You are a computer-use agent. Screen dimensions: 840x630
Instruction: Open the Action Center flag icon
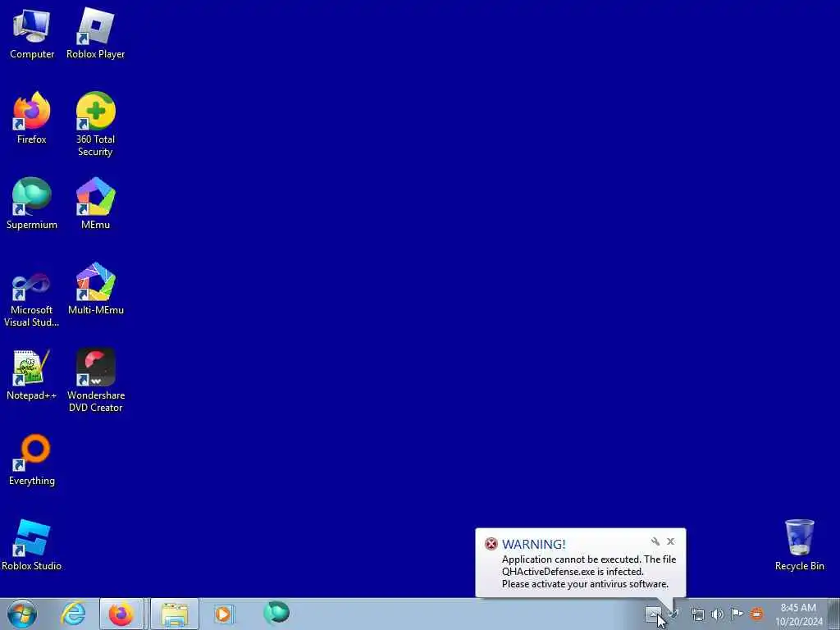click(x=737, y=614)
